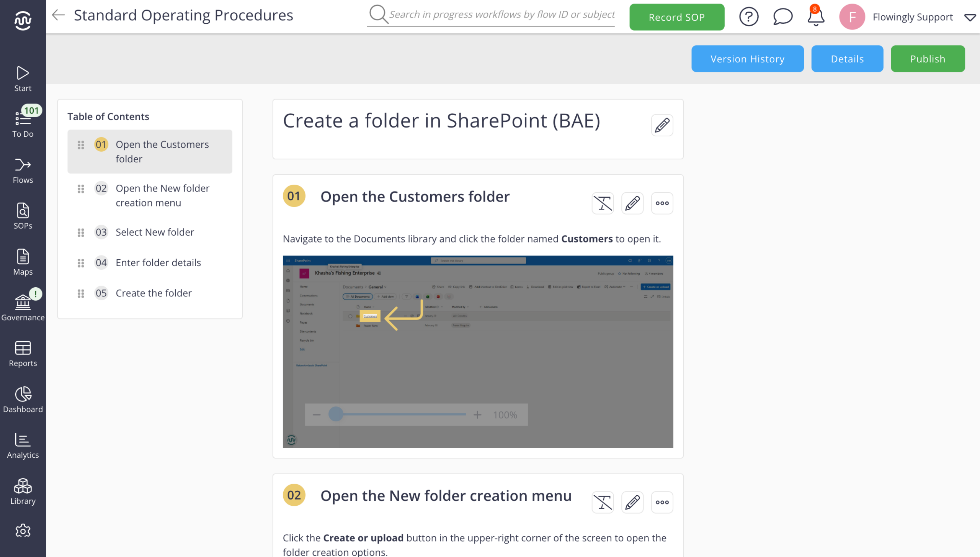Open the notifications bell icon
The width and height of the screenshot is (980, 557).
point(815,17)
